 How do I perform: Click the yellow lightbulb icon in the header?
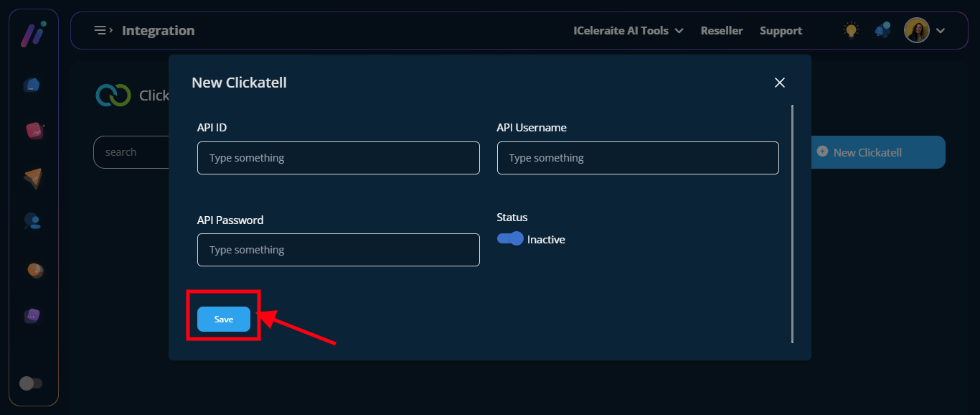click(851, 30)
